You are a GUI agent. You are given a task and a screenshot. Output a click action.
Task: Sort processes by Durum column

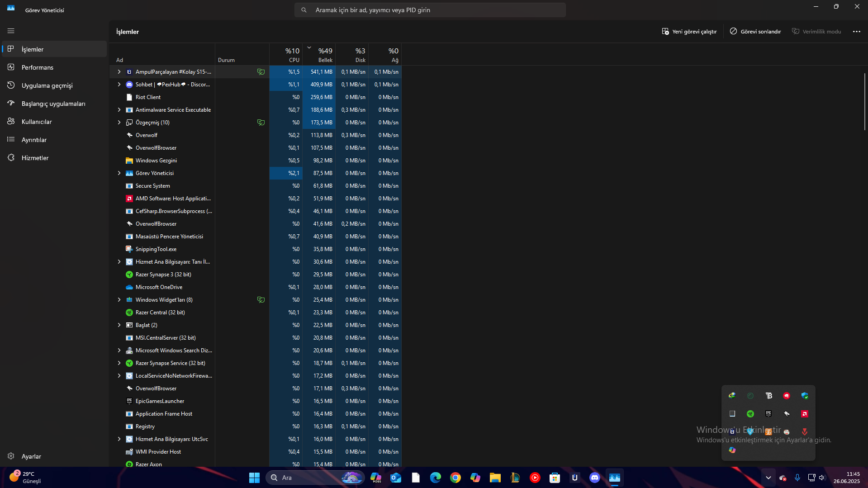point(242,54)
